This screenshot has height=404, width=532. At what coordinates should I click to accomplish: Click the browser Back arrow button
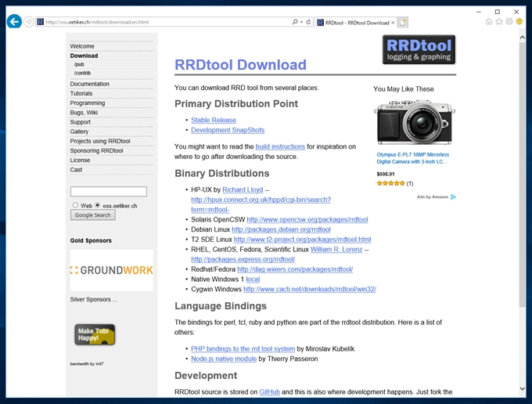pyautogui.click(x=14, y=22)
